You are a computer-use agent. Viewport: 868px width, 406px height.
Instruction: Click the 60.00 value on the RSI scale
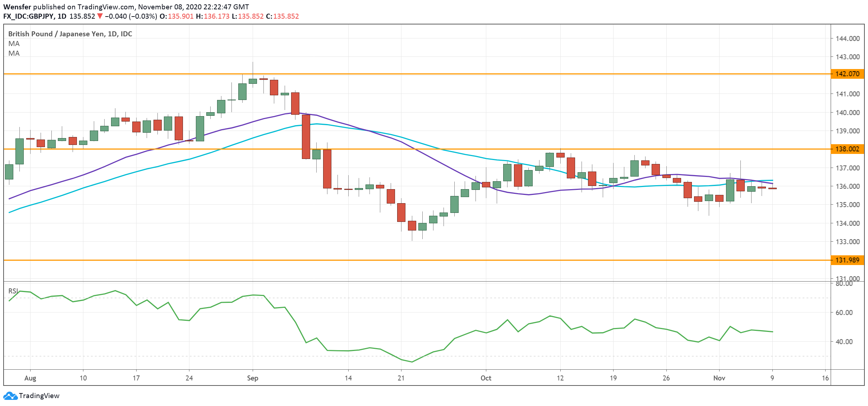point(844,313)
